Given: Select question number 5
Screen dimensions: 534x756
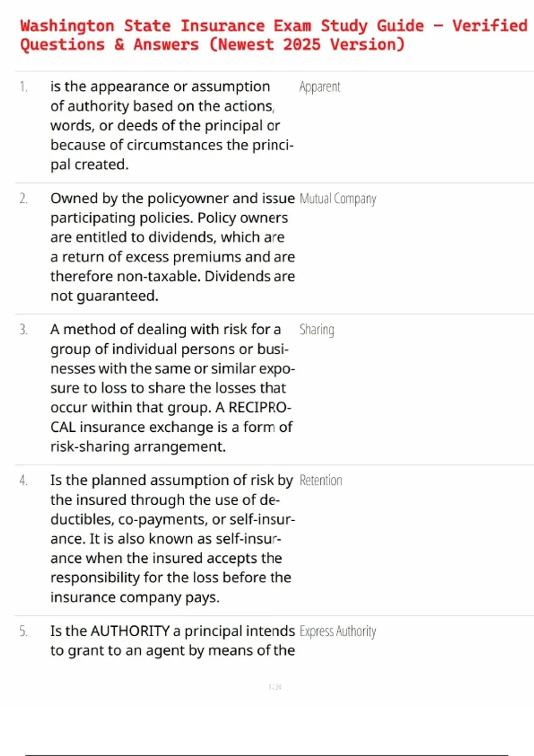Looking at the screenshot, I should (x=24, y=631).
